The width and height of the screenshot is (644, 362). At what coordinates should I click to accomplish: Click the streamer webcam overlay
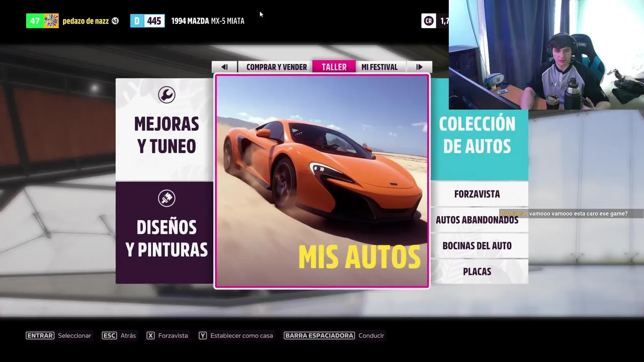546,54
